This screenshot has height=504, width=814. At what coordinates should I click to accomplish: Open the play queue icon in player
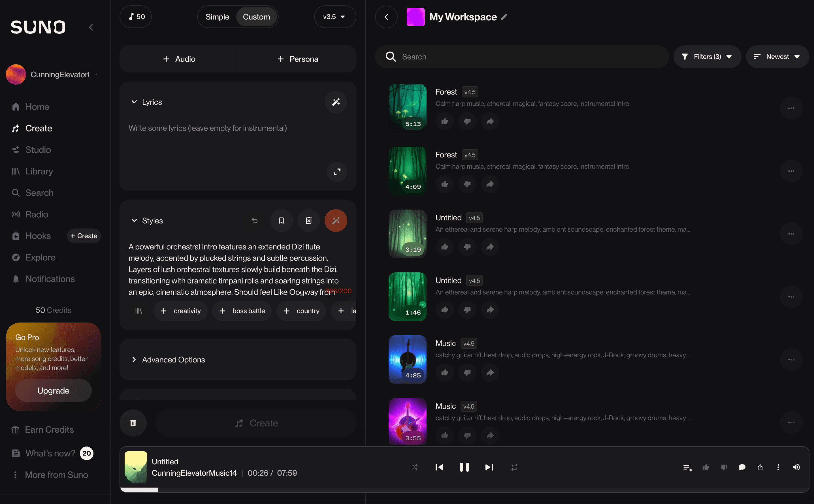pyautogui.click(x=687, y=467)
